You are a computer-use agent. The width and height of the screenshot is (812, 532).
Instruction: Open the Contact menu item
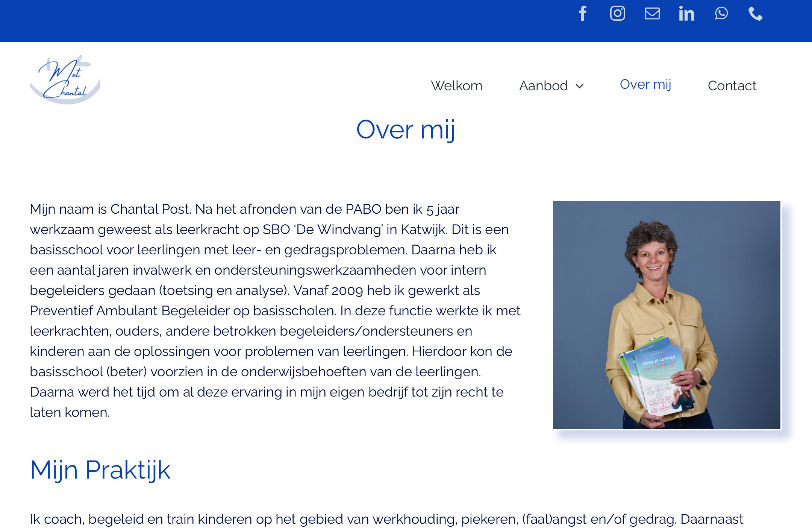click(732, 86)
